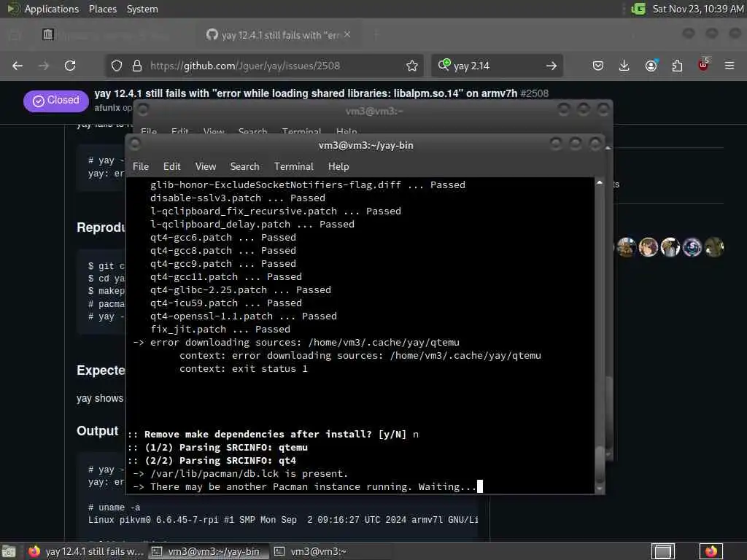Click the show desktop icon in bottom panel
Image resolution: width=747 pixels, height=560 pixels.
point(9,551)
